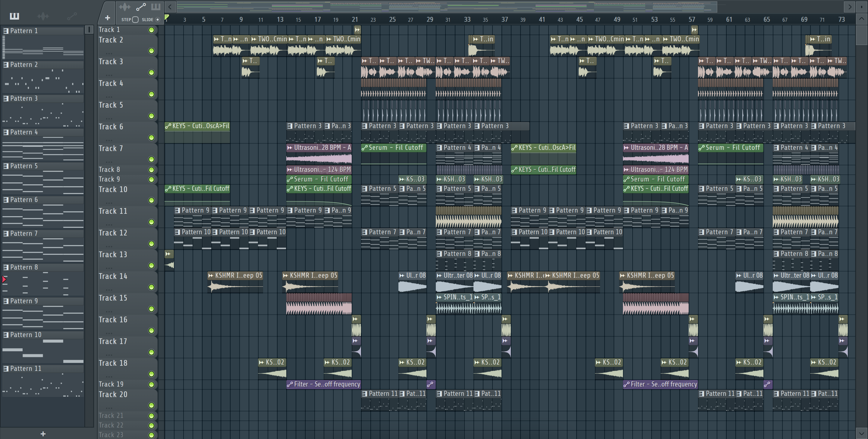Click bar 17 on the timeline ruler
868x439 pixels.
[317, 20]
